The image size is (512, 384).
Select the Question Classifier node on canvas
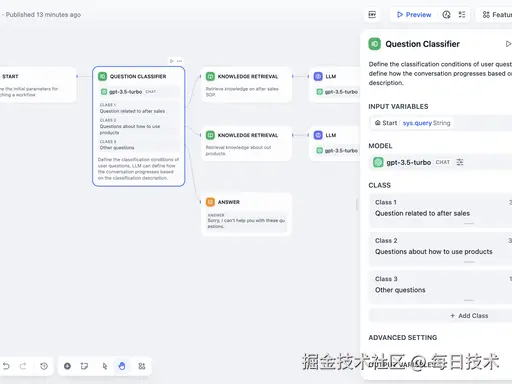point(139,126)
